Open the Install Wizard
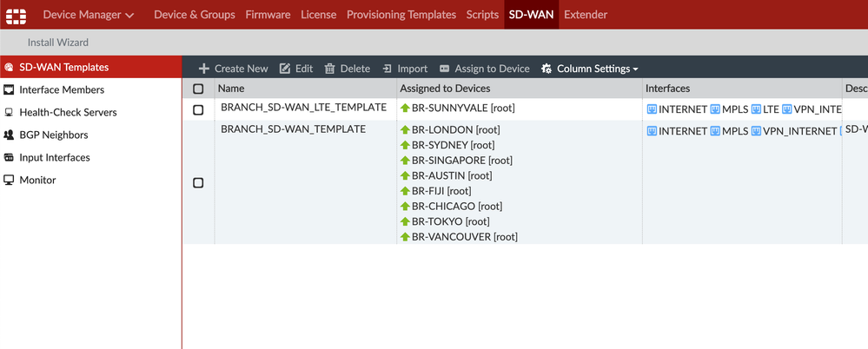 tap(57, 42)
